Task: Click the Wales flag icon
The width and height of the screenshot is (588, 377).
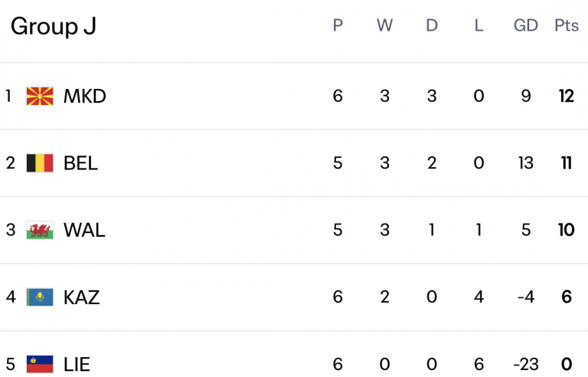Action: [40, 230]
